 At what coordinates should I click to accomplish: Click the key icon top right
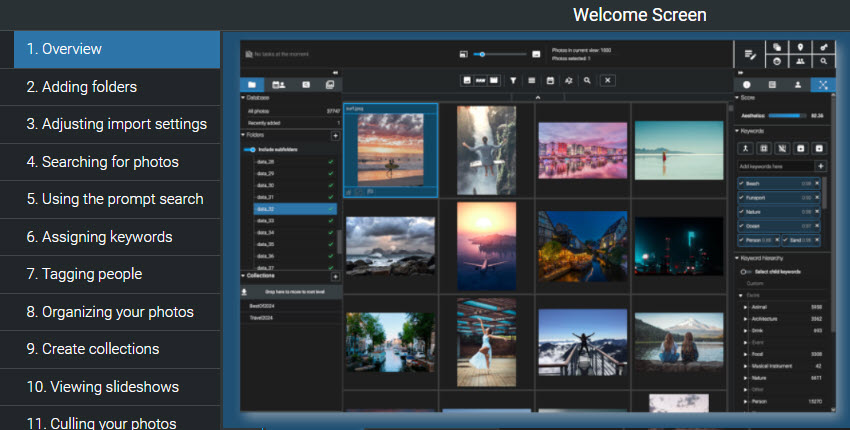click(823, 47)
